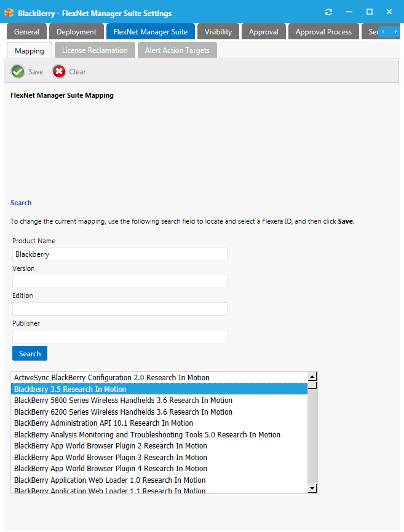The image size is (404, 532).
Task: Click the green Save checkmark icon
Action: pyautogui.click(x=18, y=72)
